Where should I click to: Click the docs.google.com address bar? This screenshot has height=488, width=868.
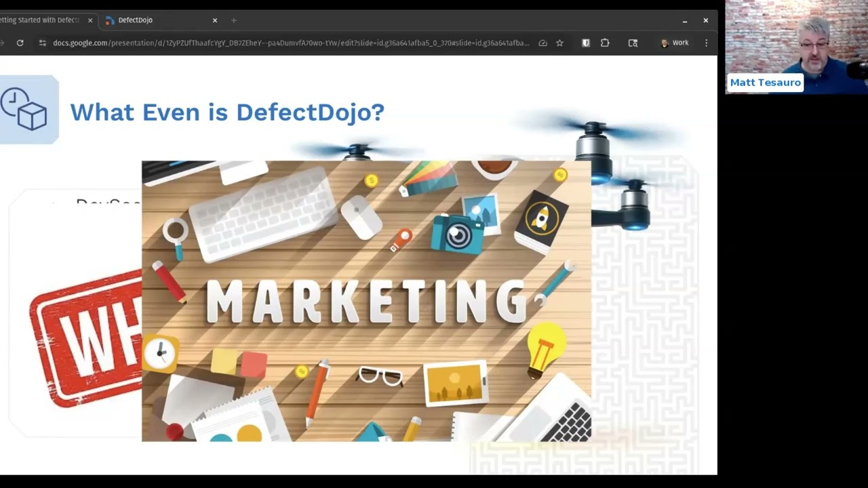[292, 43]
